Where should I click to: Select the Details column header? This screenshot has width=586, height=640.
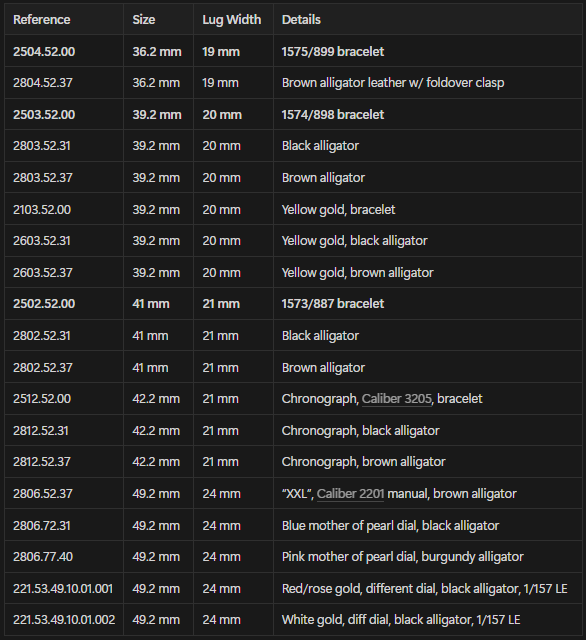[428, 20]
